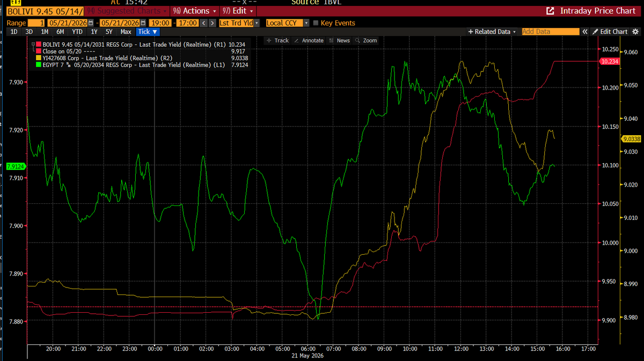This screenshot has height=361, width=644.
Task: Click the yellow YI427608 legend color swatch
Action: pos(39,58)
